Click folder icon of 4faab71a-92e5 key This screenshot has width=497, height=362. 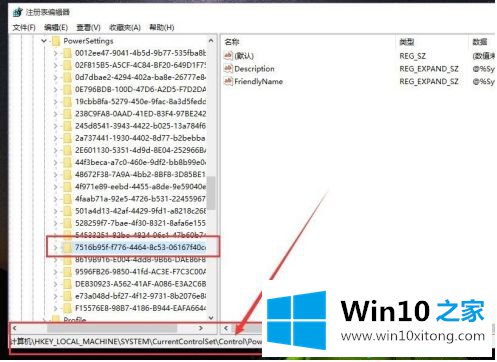click(67, 199)
